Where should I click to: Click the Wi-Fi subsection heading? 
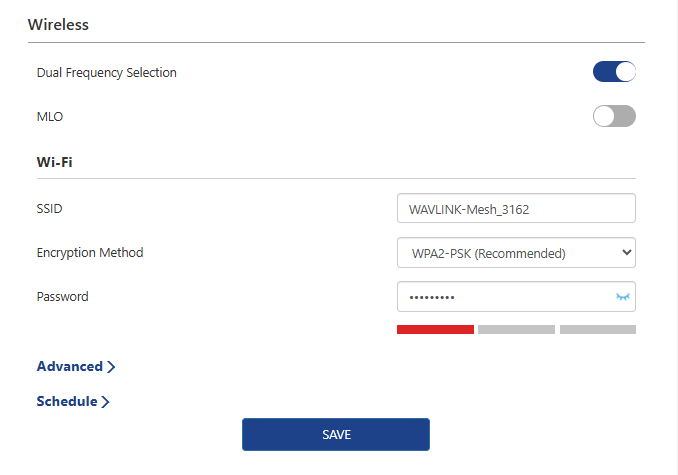pyautogui.click(x=55, y=161)
